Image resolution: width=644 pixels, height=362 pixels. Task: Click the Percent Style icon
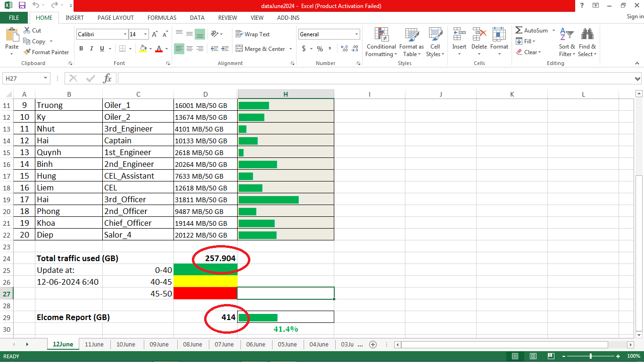(320, 49)
